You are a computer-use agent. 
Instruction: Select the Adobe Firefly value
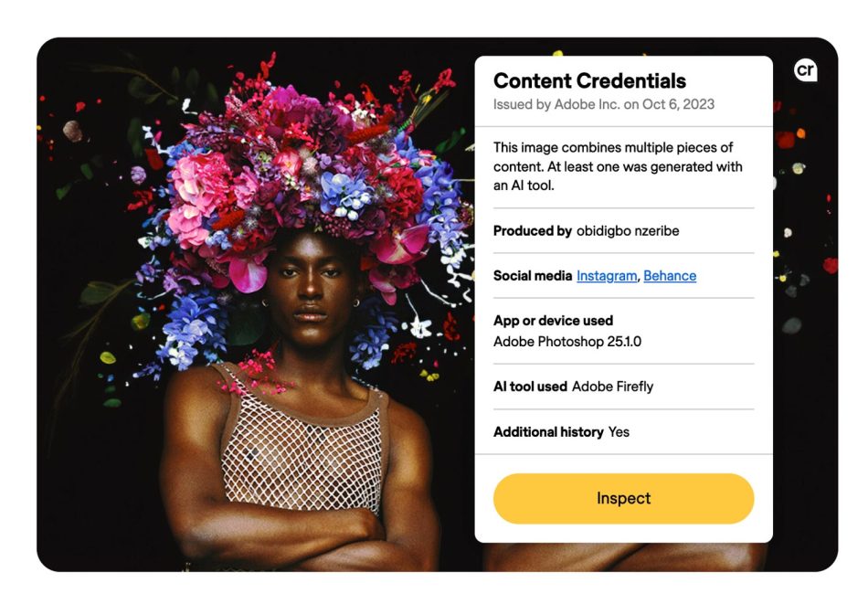pyautogui.click(x=612, y=387)
